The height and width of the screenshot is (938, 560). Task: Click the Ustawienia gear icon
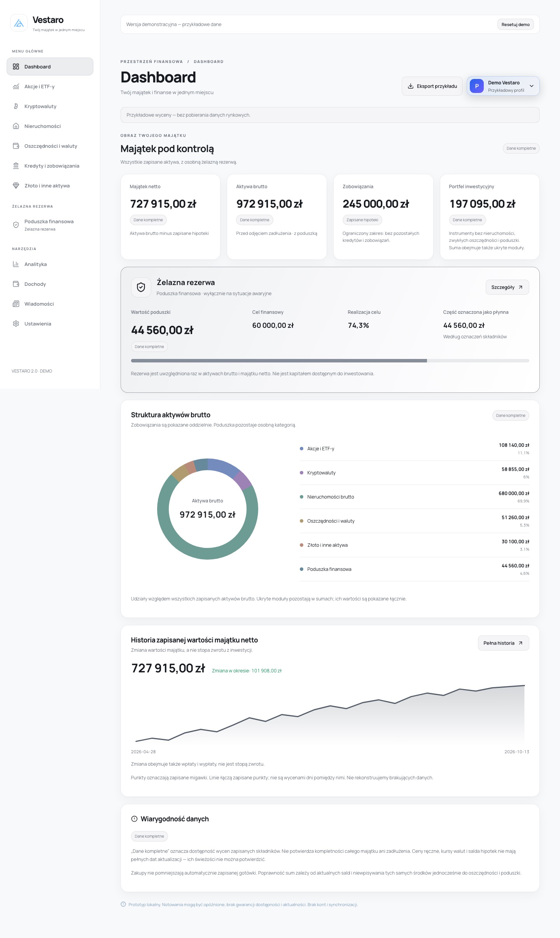pyautogui.click(x=16, y=324)
